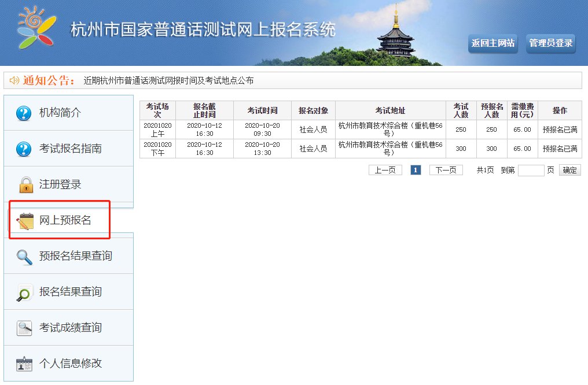The image size is (588, 385).
Task: Click the site title 杭州市国家普通话测试网上报名系统
Action: click(203, 29)
